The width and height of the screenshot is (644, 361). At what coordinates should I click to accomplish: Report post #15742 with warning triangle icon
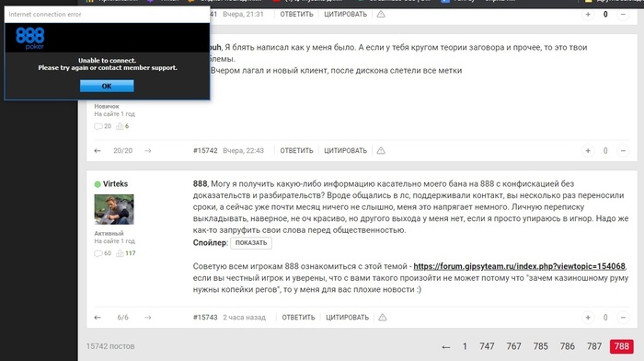click(x=381, y=150)
